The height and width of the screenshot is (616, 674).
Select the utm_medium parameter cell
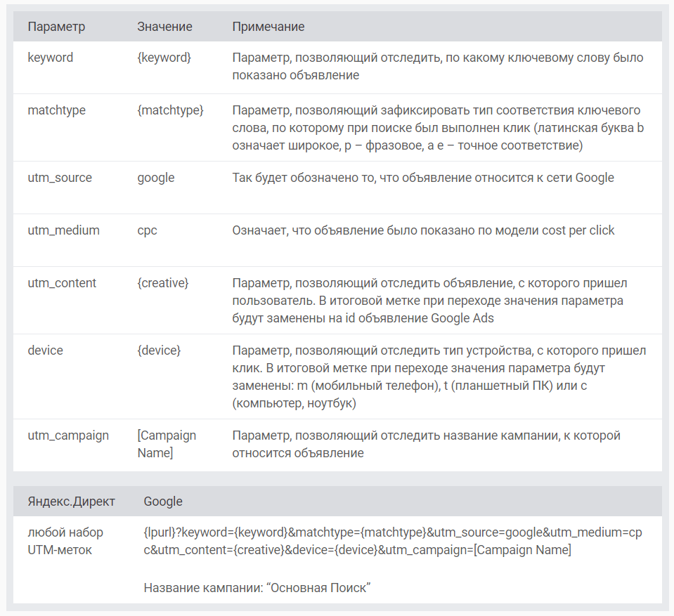[63, 230]
